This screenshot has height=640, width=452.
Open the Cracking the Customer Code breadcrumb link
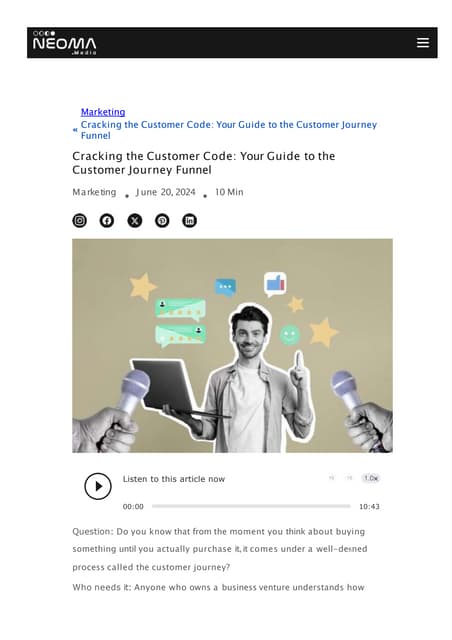pos(229,130)
